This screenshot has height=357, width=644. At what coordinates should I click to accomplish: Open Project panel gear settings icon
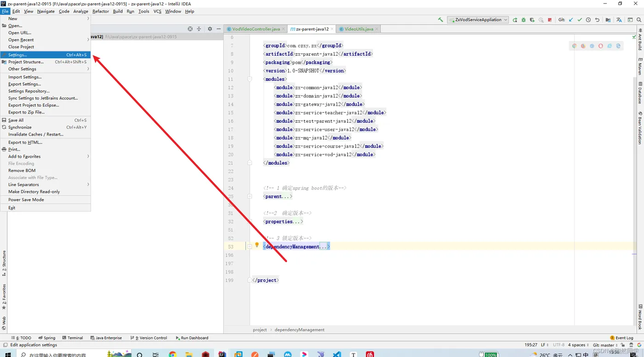coord(210,29)
